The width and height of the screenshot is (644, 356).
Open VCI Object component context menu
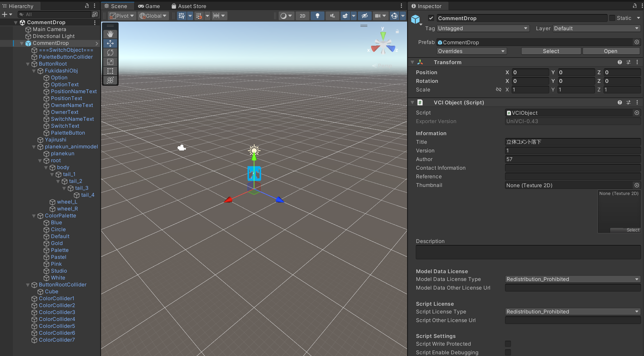coord(637,102)
